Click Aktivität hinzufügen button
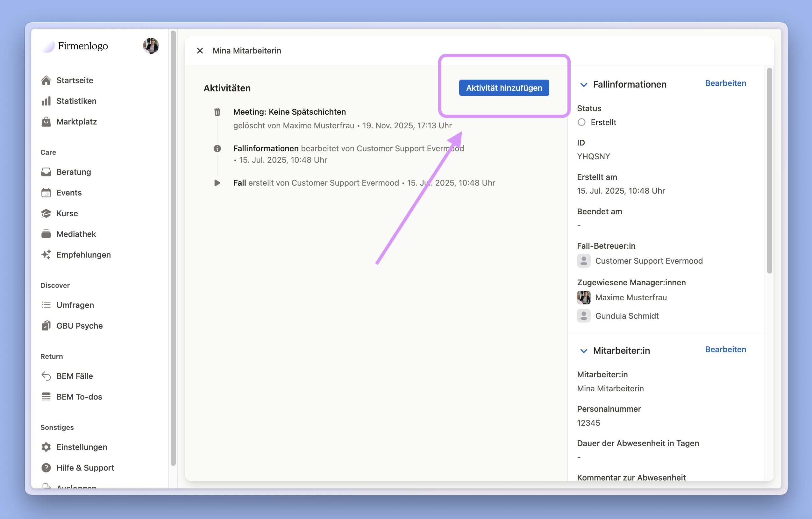Image resolution: width=812 pixels, height=519 pixels. click(x=504, y=88)
